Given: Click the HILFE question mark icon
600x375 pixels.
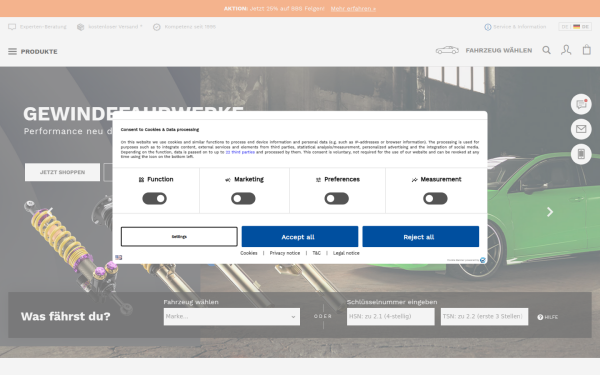Looking at the screenshot, I should (x=540, y=317).
